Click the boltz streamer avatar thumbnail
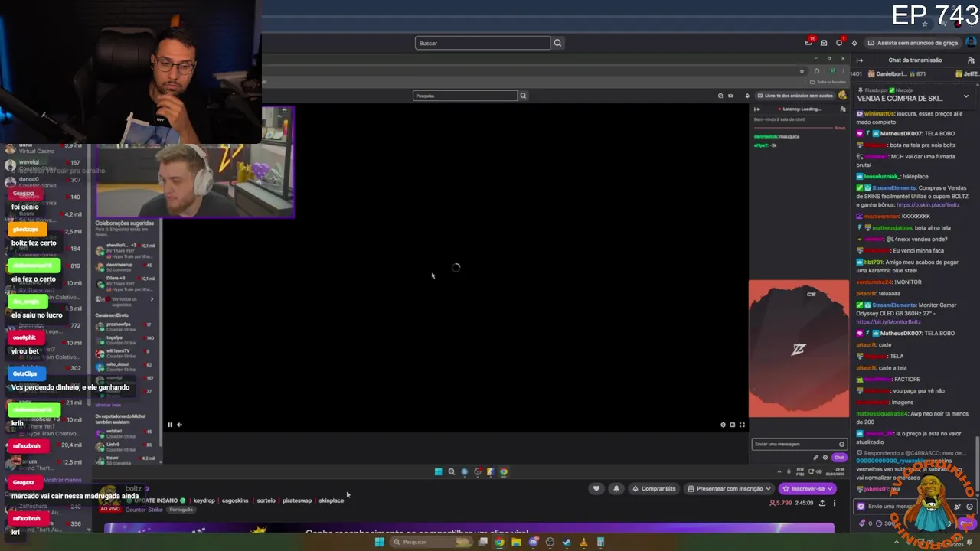The height and width of the screenshot is (551, 980). click(x=108, y=494)
